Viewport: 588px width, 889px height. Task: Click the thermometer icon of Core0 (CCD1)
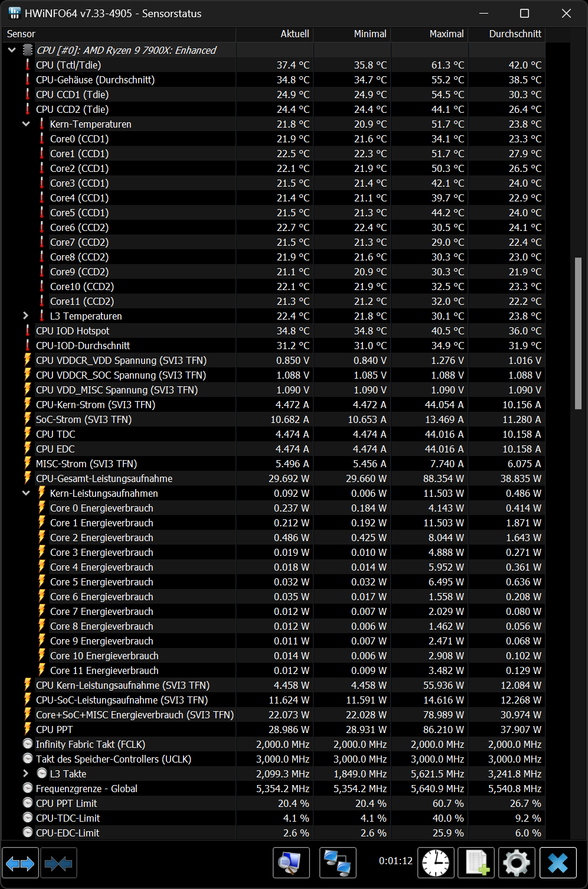coord(41,139)
